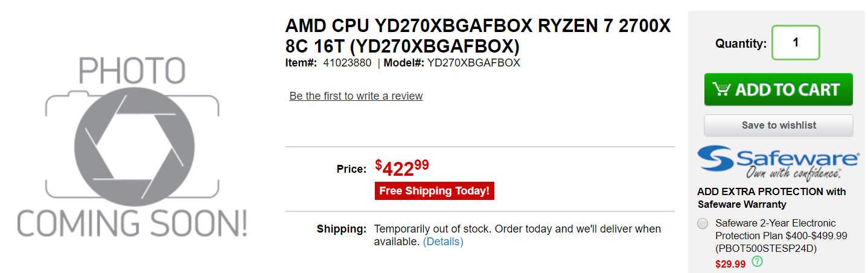868x273 pixels.
Task: Click the shopping cart icon on the green button
Action: tap(721, 89)
